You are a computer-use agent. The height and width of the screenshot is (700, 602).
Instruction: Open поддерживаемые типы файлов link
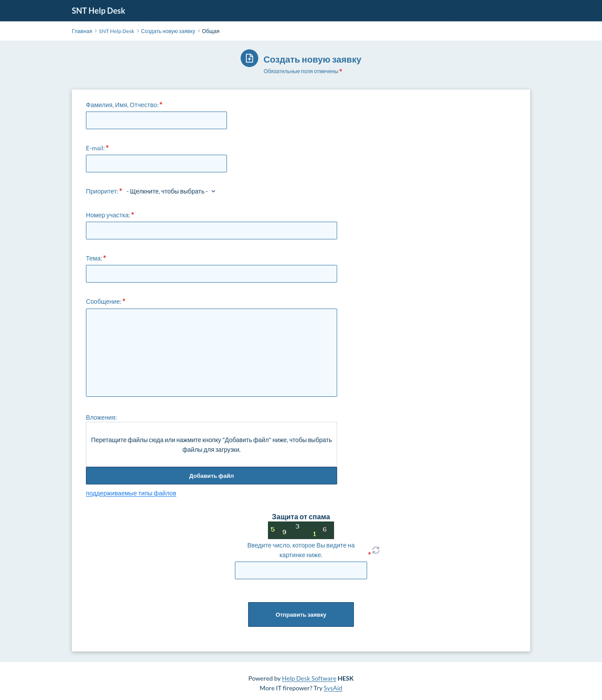131,493
